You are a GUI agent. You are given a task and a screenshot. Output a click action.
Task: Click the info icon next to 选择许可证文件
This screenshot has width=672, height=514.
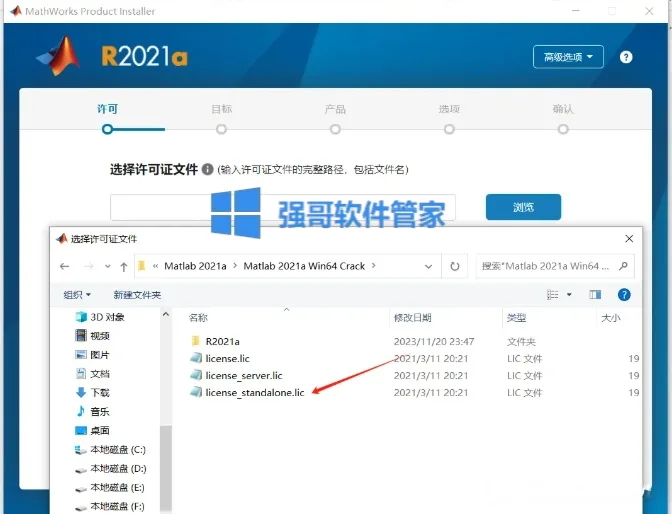coord(207,169)
